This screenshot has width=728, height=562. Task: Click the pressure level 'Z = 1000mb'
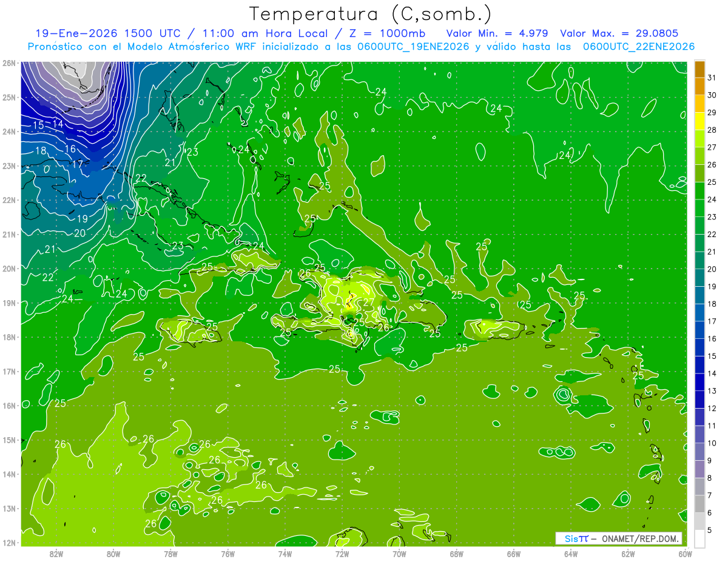pos(386,33)
